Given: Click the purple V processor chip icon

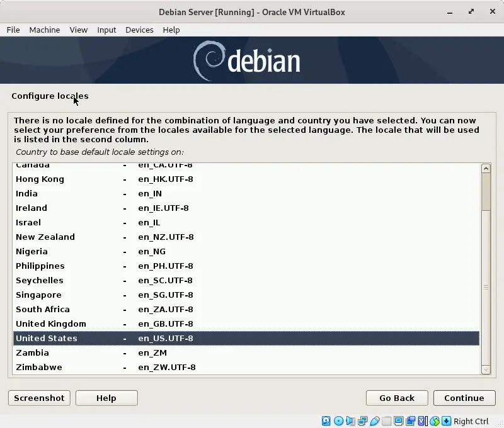Looking at the screenshot, I should click(x=422, y=420).
